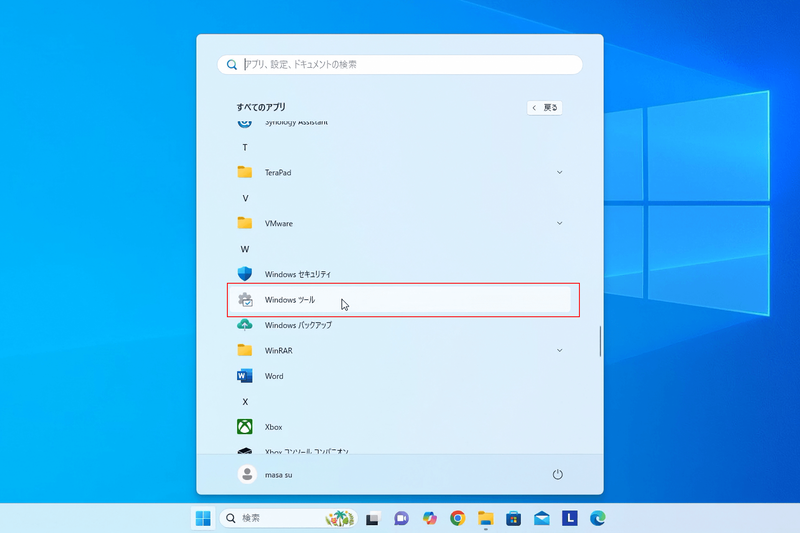The image size is (800, 533).
Task: Open Microsoft Store from the taskbar
Action: pos(514,518)
